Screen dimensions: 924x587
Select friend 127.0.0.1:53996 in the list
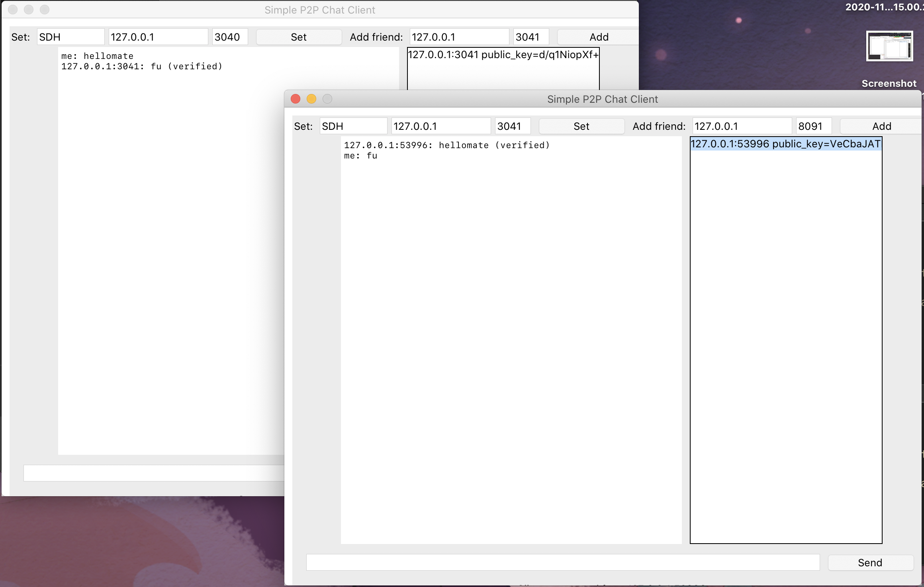pyautogui.click(x=785, y=144)
